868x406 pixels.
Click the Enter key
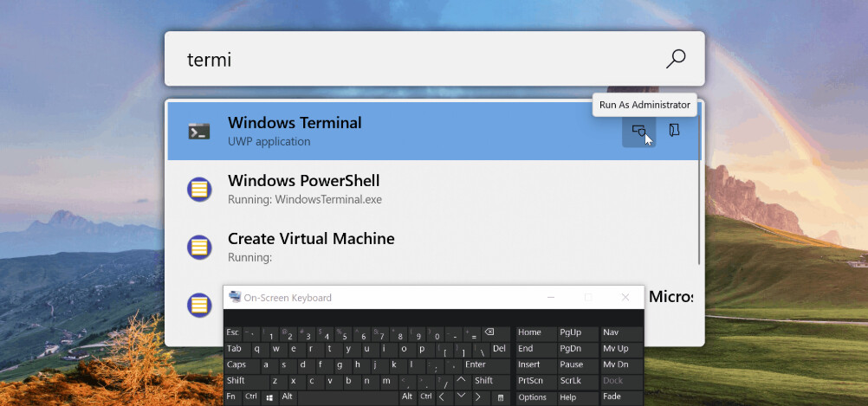487,366
